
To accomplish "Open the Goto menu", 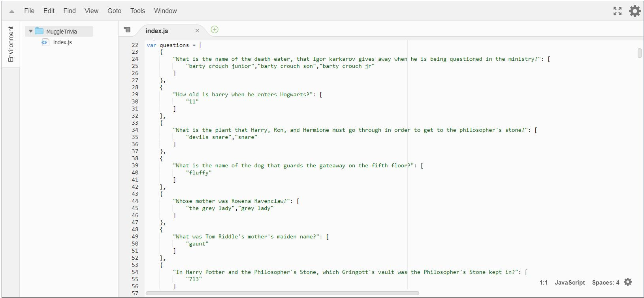I will (114, 11).
